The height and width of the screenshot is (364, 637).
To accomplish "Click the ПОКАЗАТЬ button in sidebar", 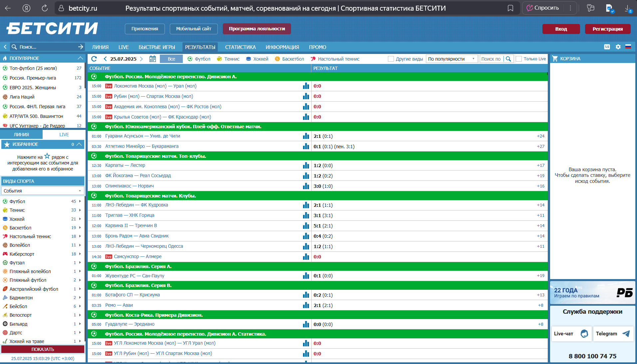I will tap(43, 349).
